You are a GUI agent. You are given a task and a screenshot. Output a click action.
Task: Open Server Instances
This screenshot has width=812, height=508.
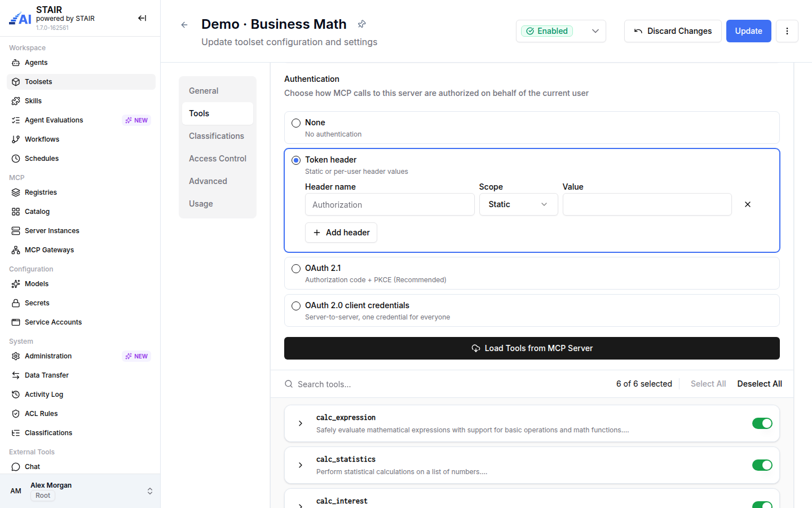point(81,231)
